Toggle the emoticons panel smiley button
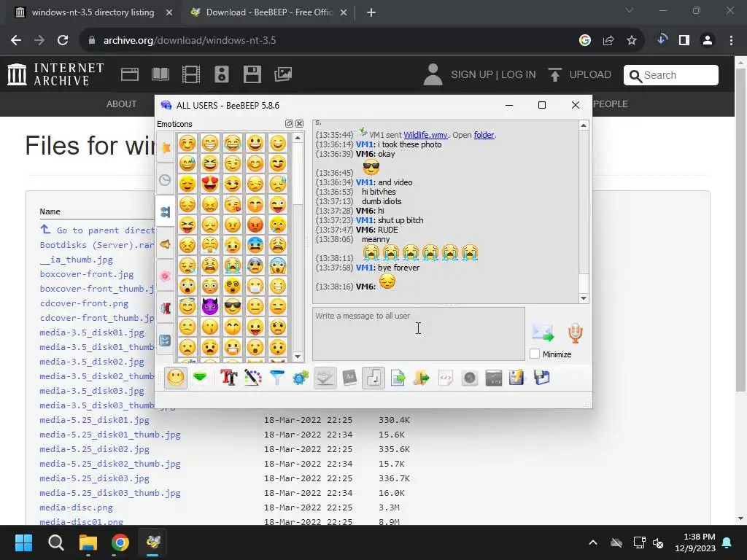747x560 pixels. pyautogui.click(x=175, y=378)
